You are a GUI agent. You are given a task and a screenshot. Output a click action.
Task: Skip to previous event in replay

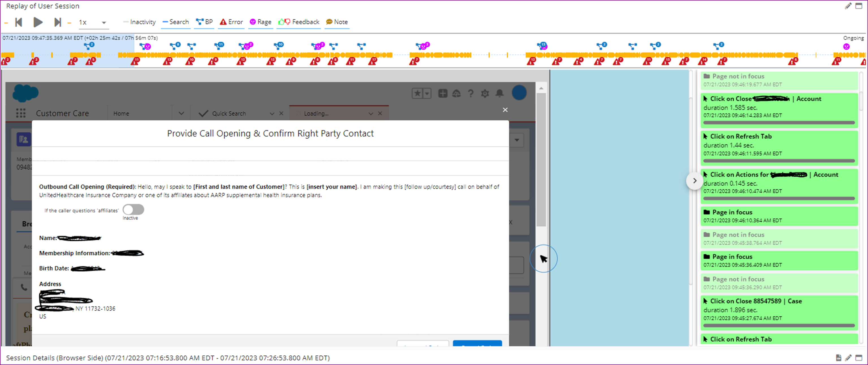click(19, 22)
